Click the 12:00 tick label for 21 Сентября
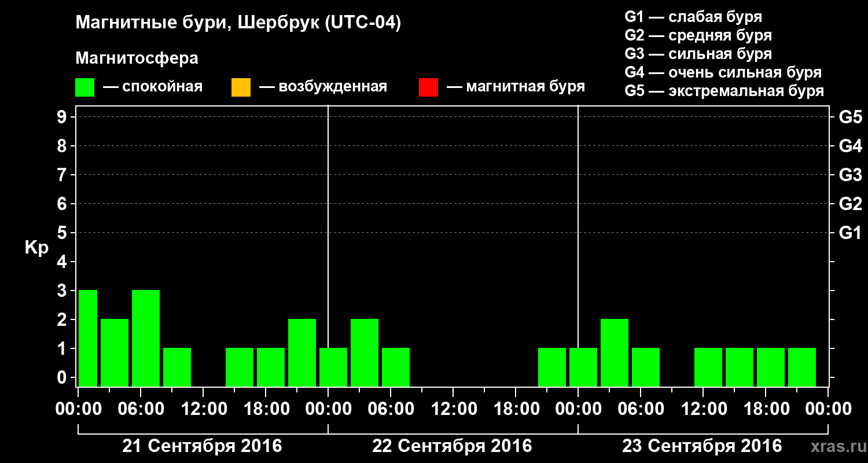Viewport: 868px width, 463px height. [x=203, y=409]
